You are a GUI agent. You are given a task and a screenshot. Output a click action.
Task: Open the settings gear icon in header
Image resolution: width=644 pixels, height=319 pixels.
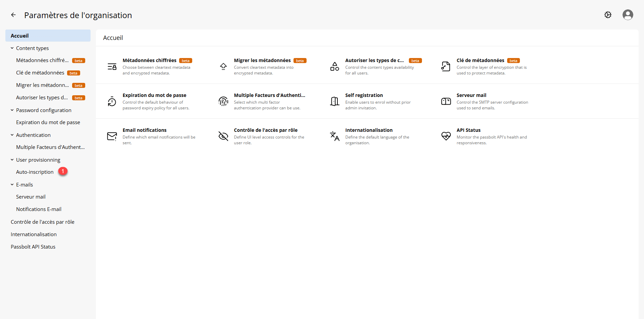(x=608, y=15)
